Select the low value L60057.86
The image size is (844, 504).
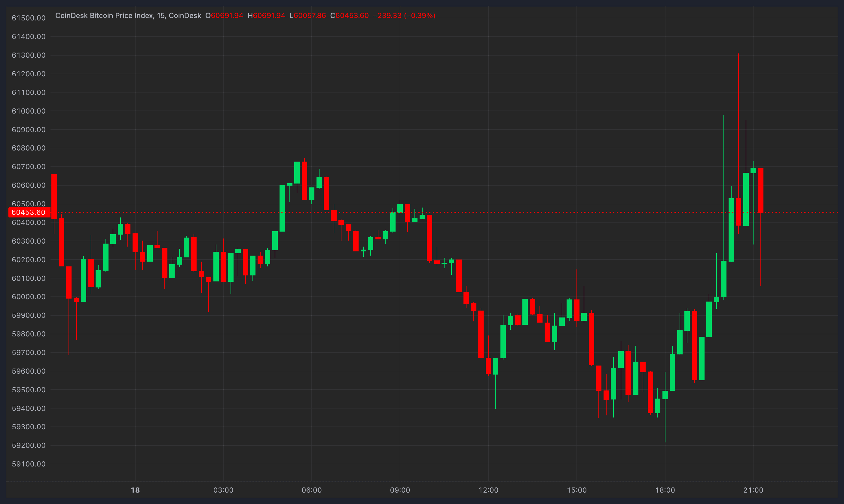(307, 16)
